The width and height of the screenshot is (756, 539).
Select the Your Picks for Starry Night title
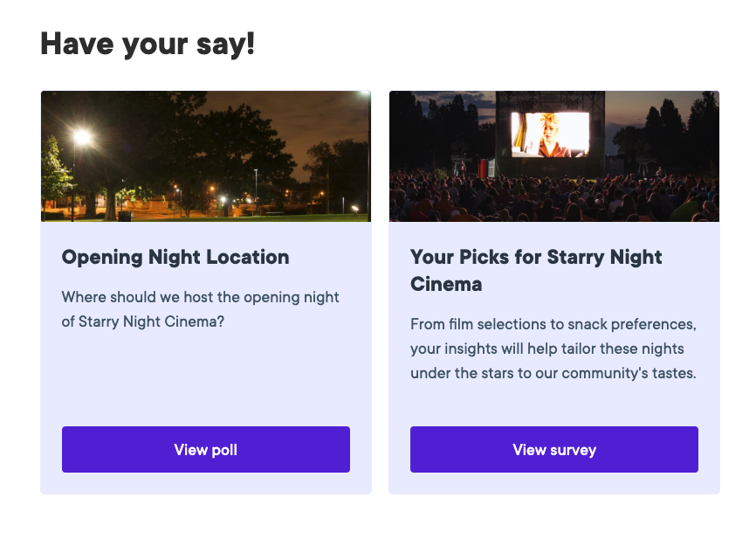click(536, 257)
